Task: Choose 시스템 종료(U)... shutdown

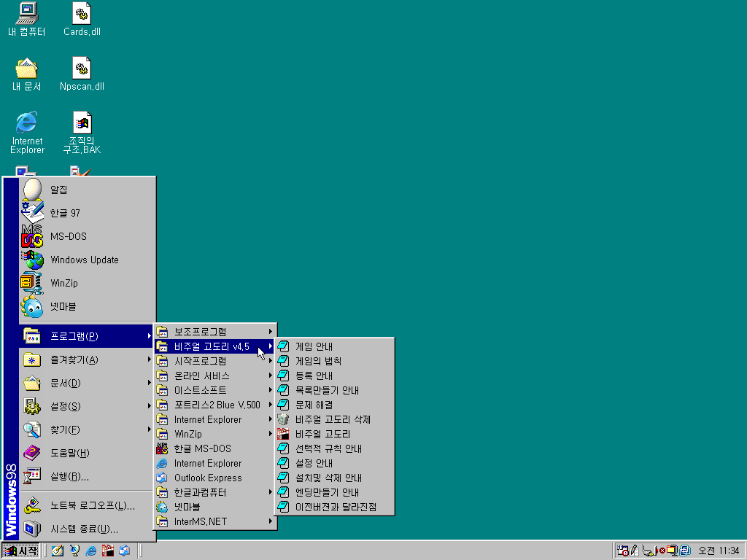Action: point(88,529)
